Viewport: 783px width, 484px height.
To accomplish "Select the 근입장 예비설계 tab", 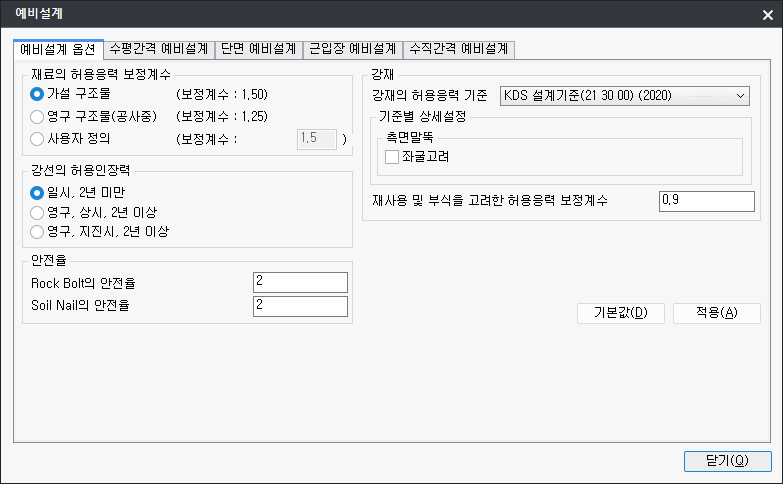I will tap(351, 48).
